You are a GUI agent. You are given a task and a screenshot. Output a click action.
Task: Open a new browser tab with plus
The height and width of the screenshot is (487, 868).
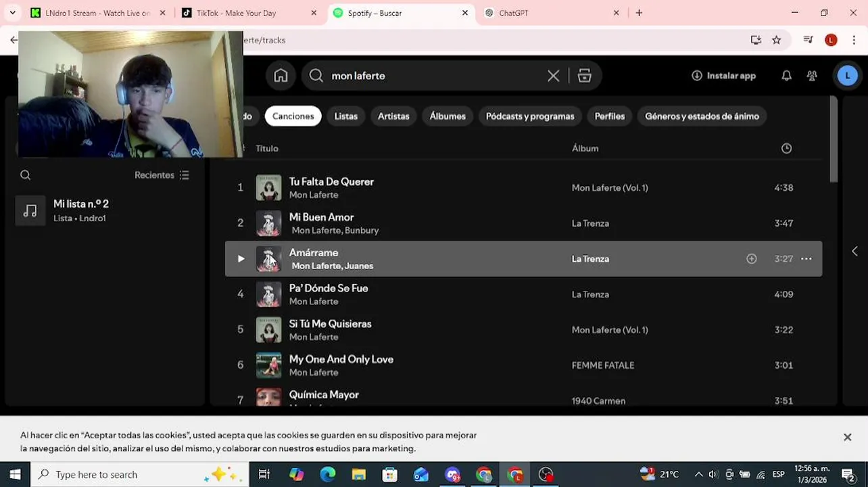click(x=639, y=13)
